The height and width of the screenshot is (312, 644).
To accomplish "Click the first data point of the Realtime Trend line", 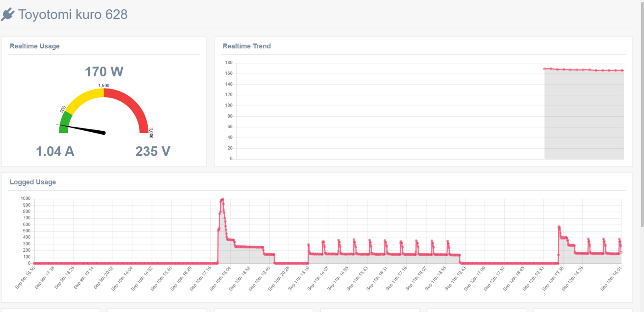I will (545, 69).
